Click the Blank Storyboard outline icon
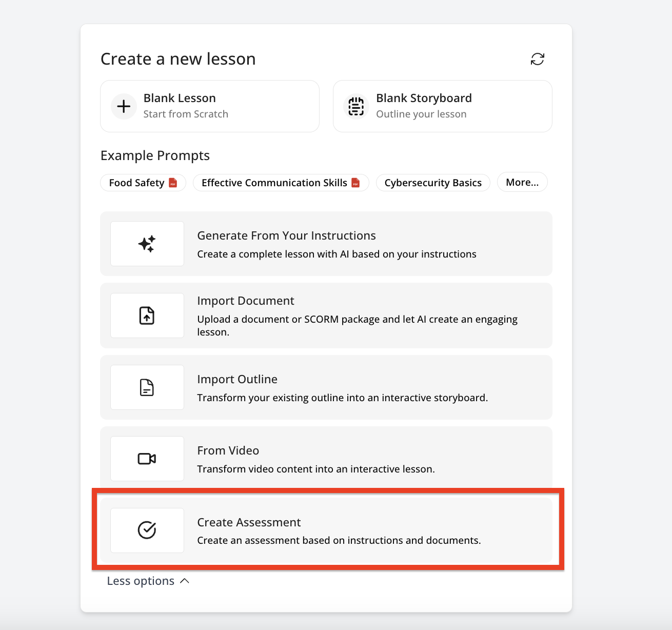This screenshot has width=672, height=630. [356, 107]
